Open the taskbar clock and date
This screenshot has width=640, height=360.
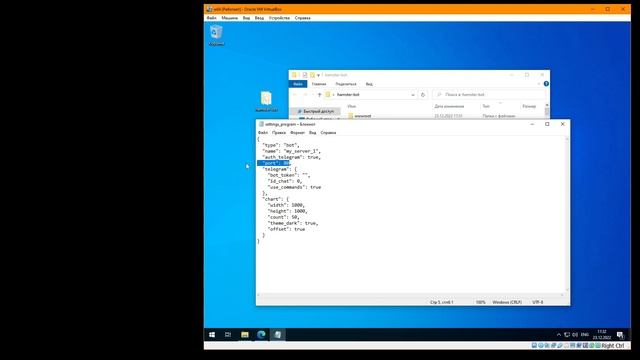pyautogui.click(x=602, y=335)
